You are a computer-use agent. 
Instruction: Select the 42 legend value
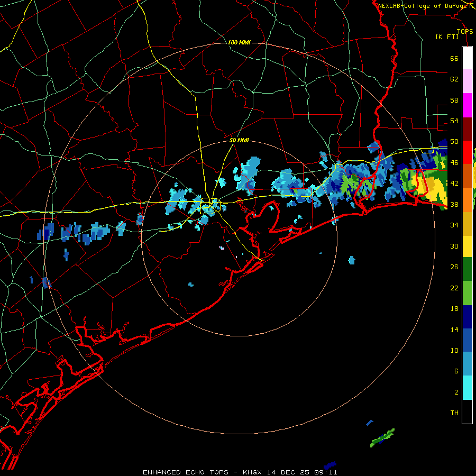(x=454, y=184)
